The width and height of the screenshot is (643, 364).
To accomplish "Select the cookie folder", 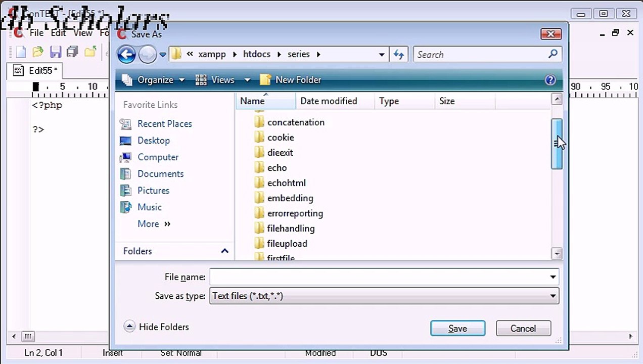I will tap(274, 138).
